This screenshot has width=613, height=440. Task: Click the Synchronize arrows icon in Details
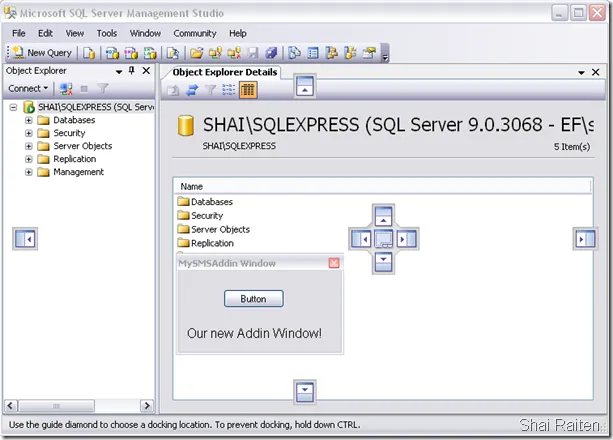pos(192,90)
